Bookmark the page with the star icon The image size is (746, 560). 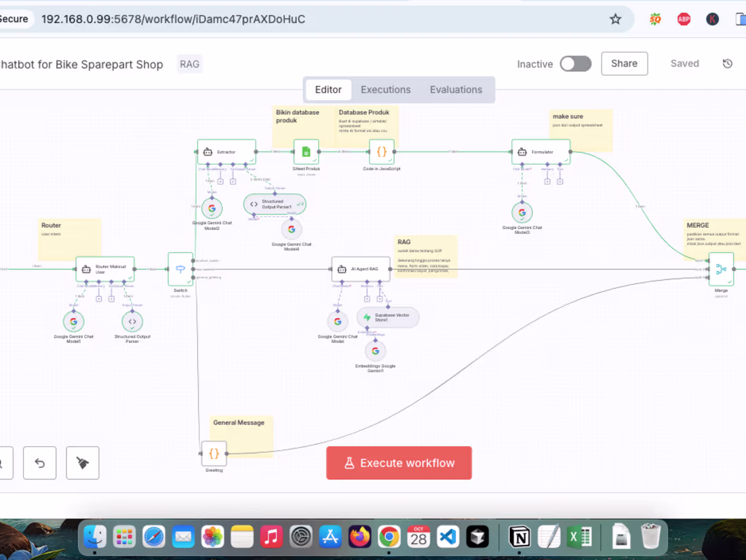tap(615, 19)
